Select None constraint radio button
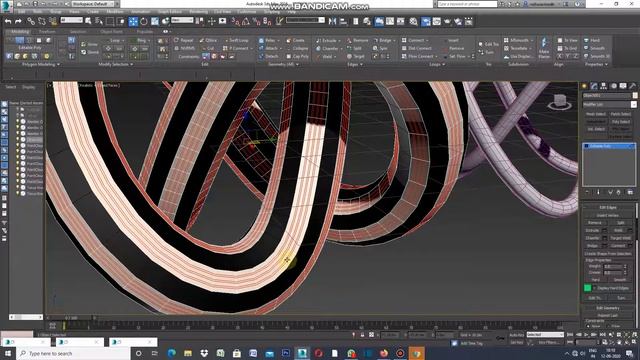This screenshot has width=640, height=360. pos(588,326)
